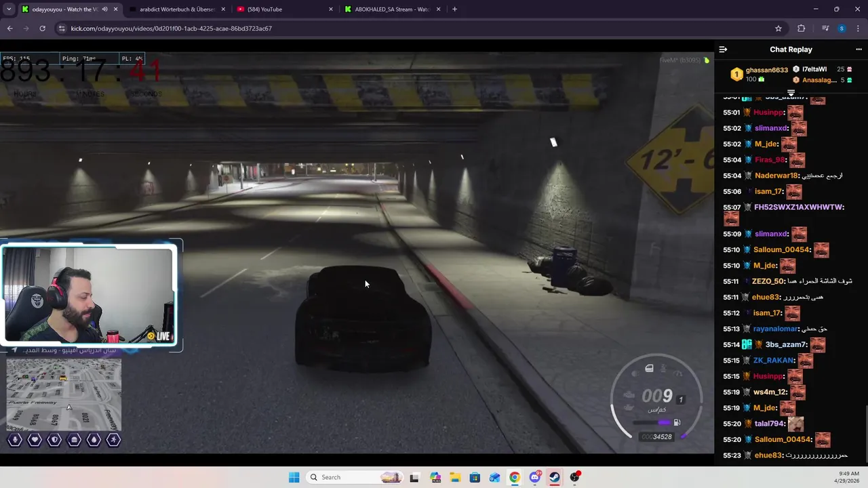Open OBS Studio from the taskbar

click(x=575, y=477)
